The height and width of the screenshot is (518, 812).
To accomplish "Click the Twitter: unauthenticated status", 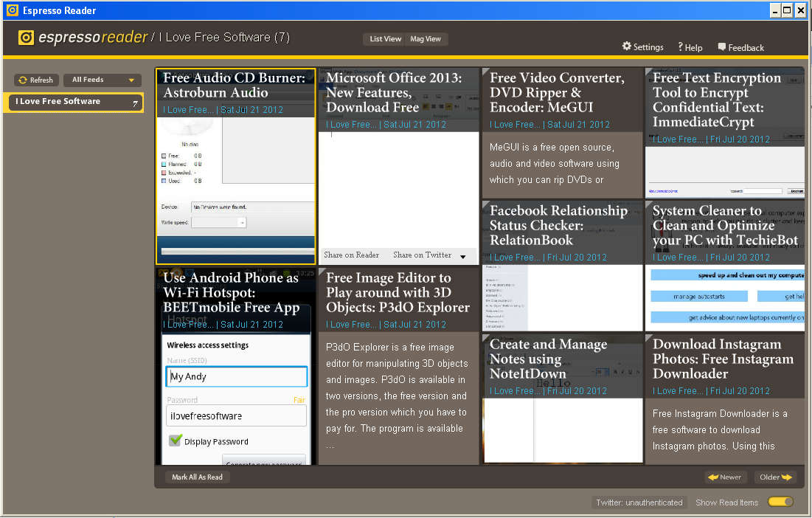I will pos(639,502).
